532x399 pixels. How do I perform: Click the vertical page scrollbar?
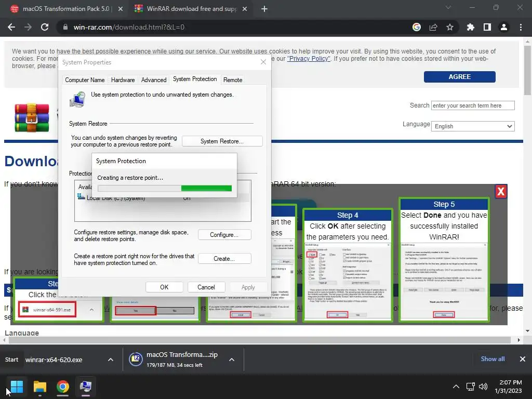[527, 70]
